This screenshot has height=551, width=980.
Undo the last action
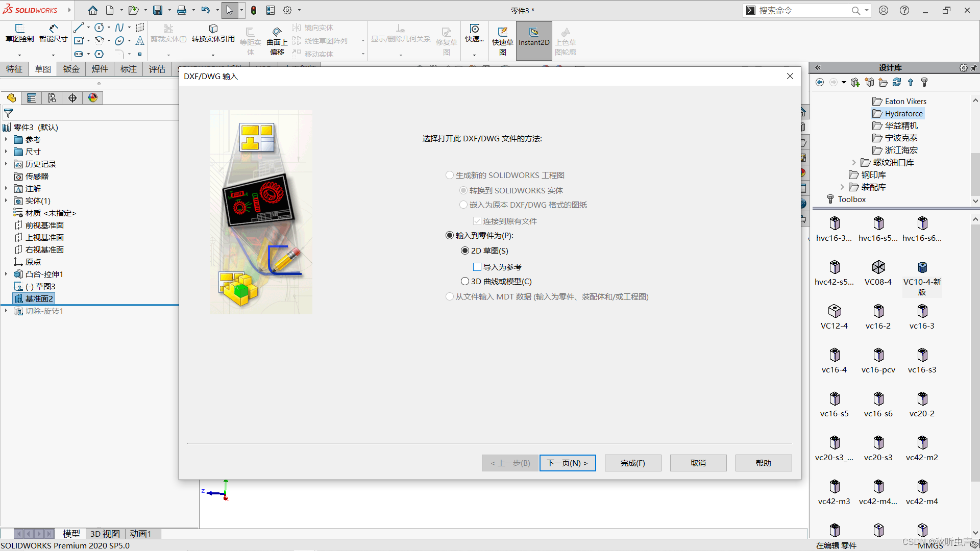tap(206, 10)
